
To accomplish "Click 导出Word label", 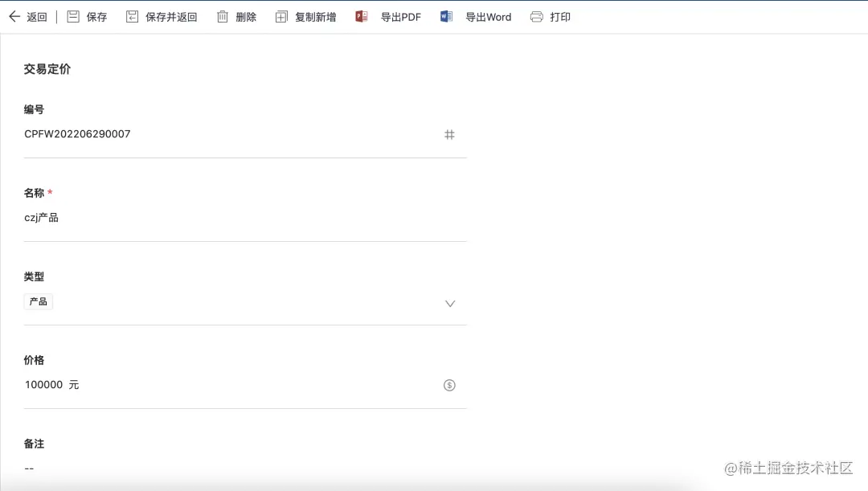I will pyautogui.click(x=489, y=17).
